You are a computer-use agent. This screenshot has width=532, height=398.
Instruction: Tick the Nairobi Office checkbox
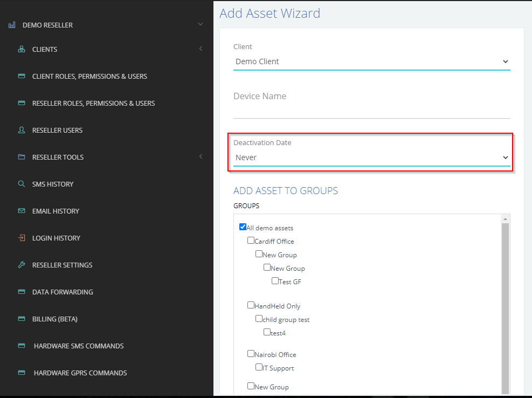(251, 354)
